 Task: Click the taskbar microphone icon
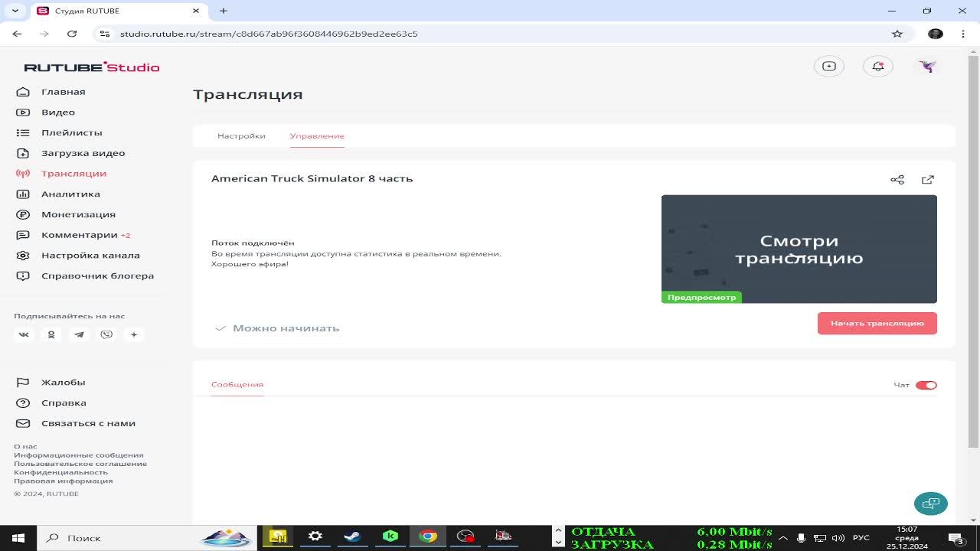coord(801,538)
